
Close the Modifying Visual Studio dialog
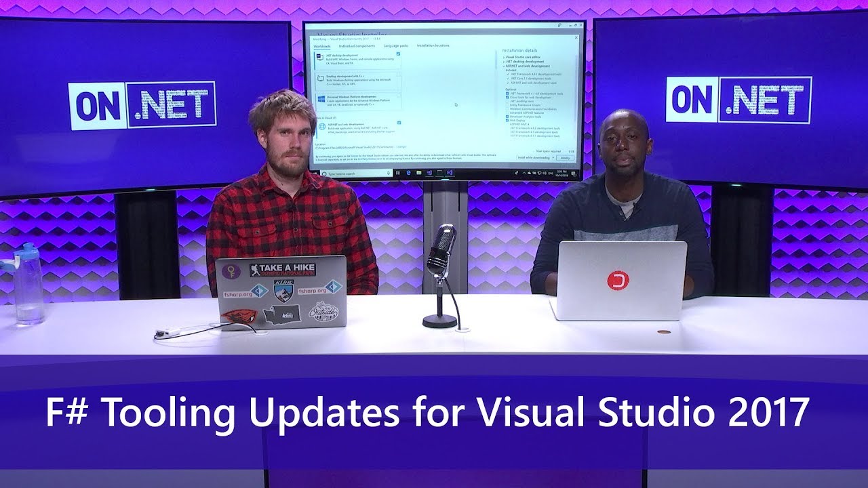click(576, 37)
